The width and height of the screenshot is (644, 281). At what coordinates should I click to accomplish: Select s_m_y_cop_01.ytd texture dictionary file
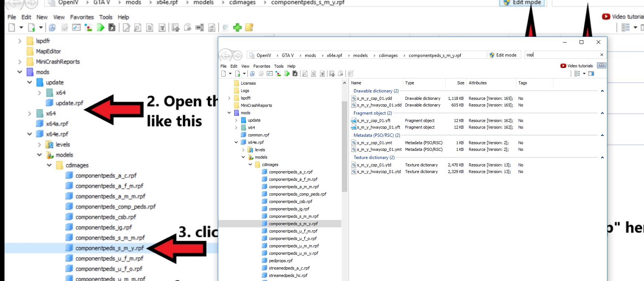(374, 165)
